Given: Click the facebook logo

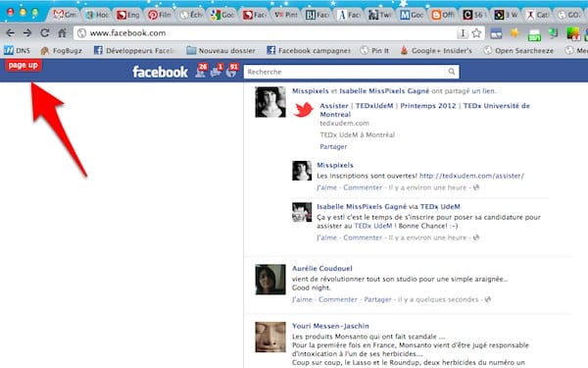Looking at the screenshot, I should tap(160, 72).
